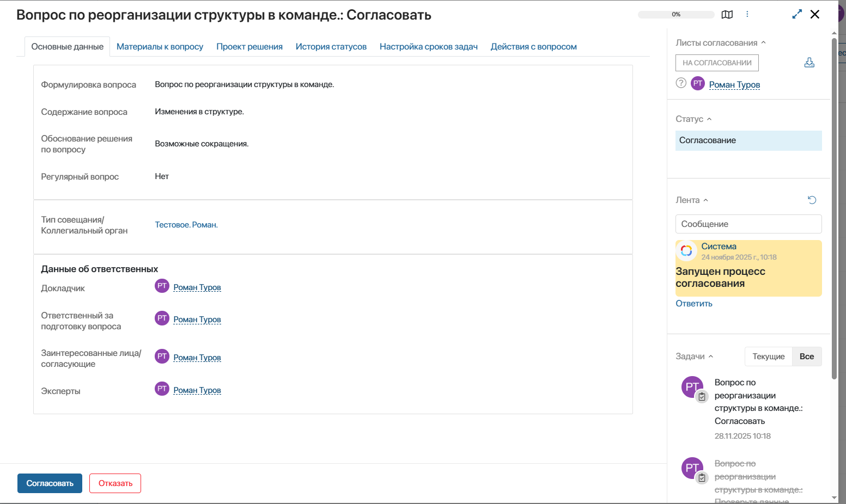Collapse the Статус section
This screenshot has height=504, width=846.
click(709, 119)
